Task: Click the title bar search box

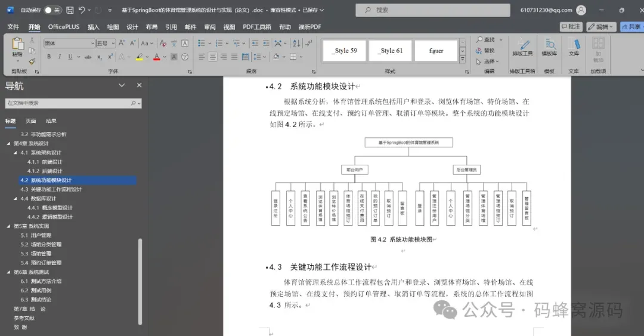Action: [x=433, y=10]
